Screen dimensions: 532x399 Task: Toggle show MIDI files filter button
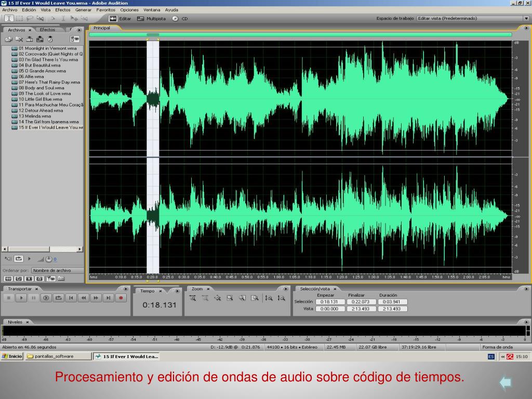pyautogui.click(x=39, y=278)
